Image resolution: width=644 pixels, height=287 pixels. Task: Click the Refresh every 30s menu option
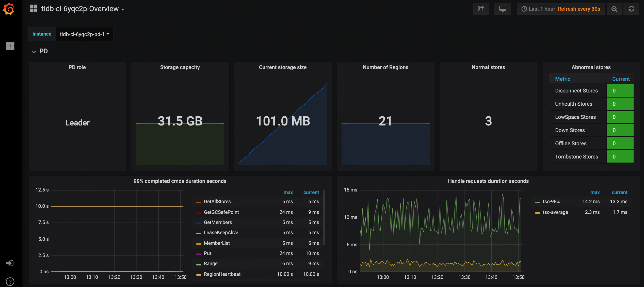pyautogui.click(x=579, y=9)
